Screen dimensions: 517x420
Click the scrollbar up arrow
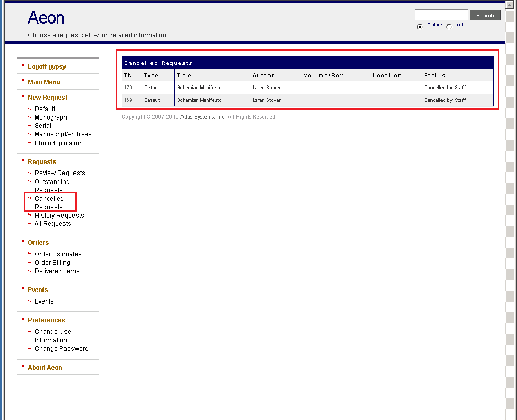[509, 4]
